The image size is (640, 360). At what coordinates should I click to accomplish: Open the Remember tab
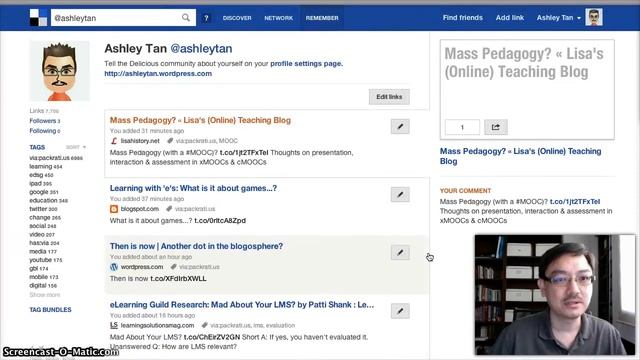point(322,18)
